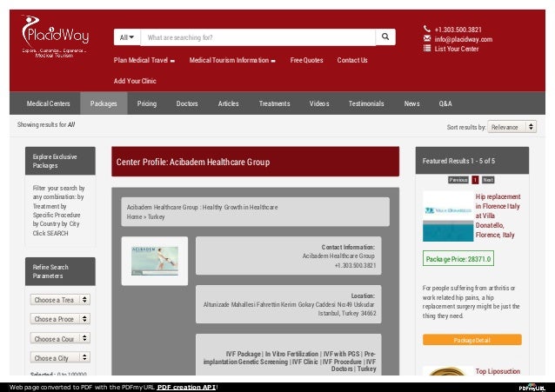Click the 'Refine Search Parameters' panel header
Image resolution: width=555 pixels, height=392 pixels.
click(x=60, y=271)
